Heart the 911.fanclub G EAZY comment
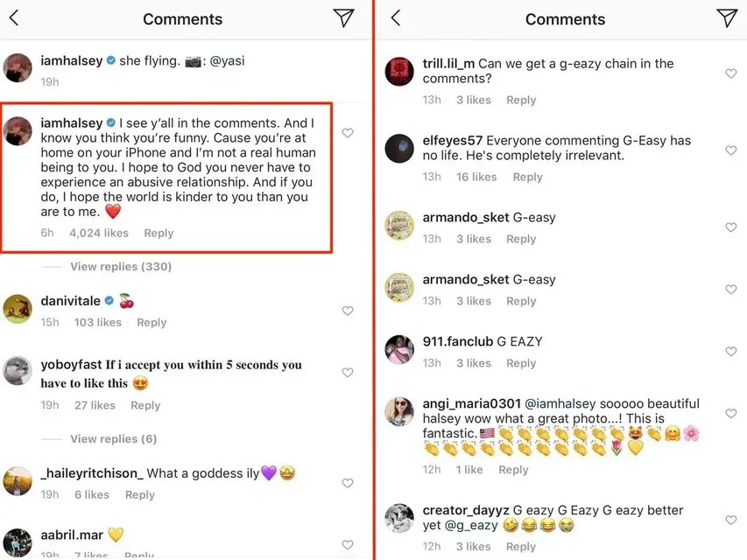 pyautogui.click(x=731, y=351)
